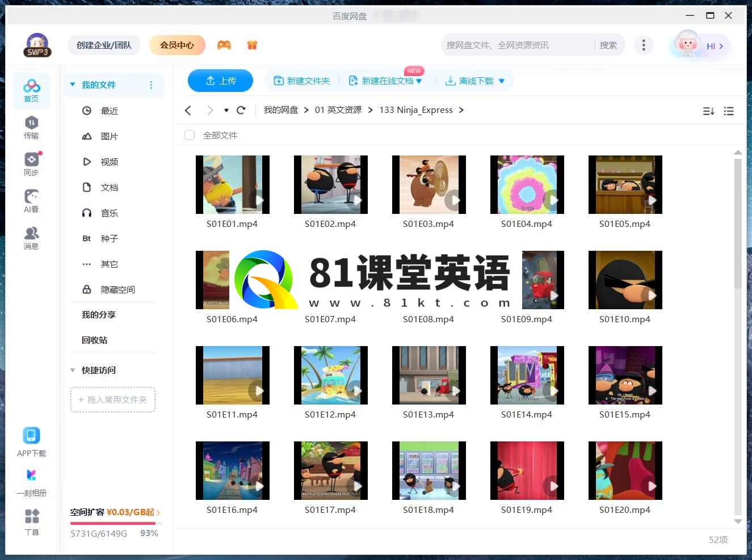Screen dimensions: 752x560
Task: Click the gift box icon in header
Action: tap(252, 45)
